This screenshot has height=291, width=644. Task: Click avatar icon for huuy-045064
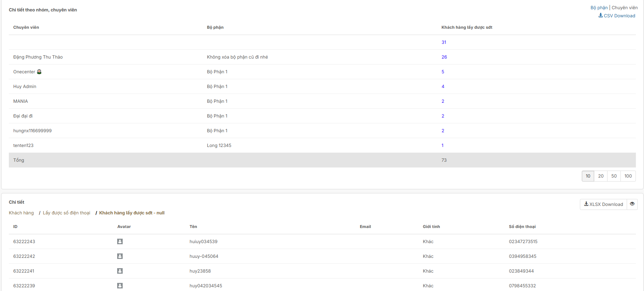(120, 256)
